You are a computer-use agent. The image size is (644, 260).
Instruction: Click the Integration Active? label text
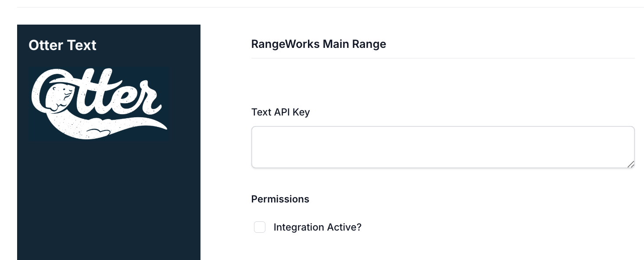[x=318, y=227]
